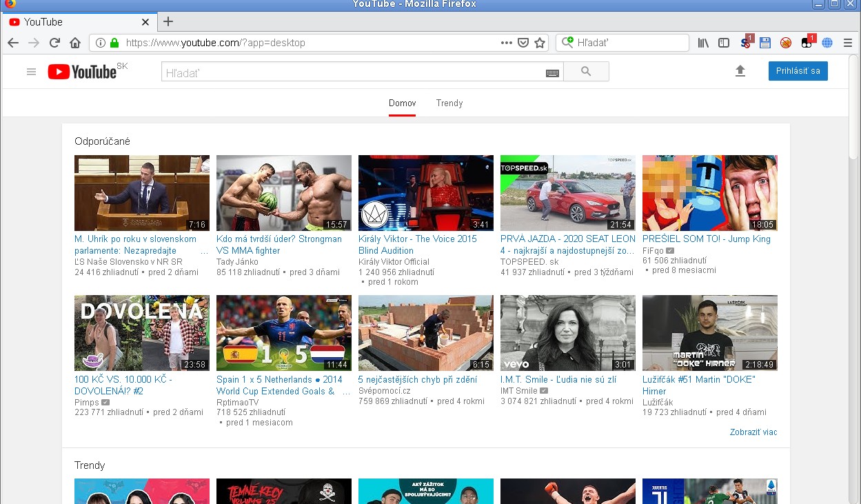Image resolution: width=861 pixels, height=504 pixels.
Task: Open the Király Viktor Official channel link
Action: pyautogui.click(x=394, y=262)
